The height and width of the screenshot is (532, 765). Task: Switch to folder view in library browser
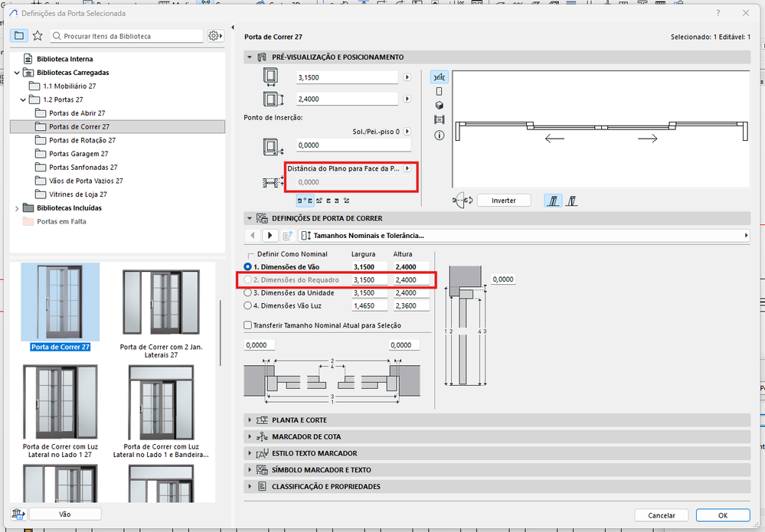[x=19, y=36]
